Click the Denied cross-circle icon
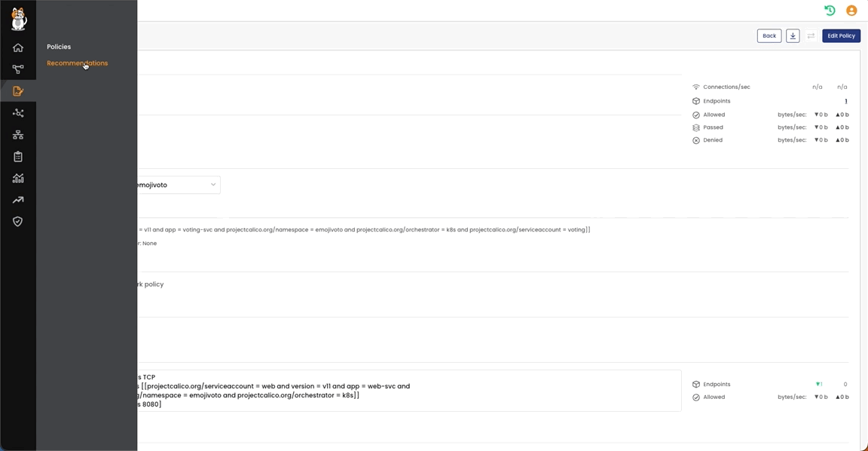The width and height of the screenshot is (868, 451). click(x=696, y=140)
